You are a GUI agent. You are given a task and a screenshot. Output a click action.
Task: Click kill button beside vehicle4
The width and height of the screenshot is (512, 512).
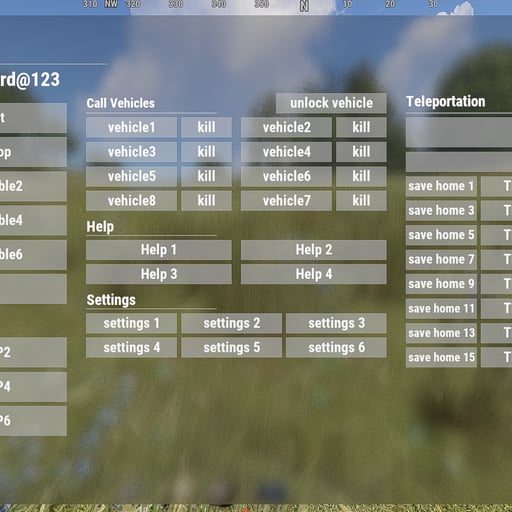pos(361,152)
